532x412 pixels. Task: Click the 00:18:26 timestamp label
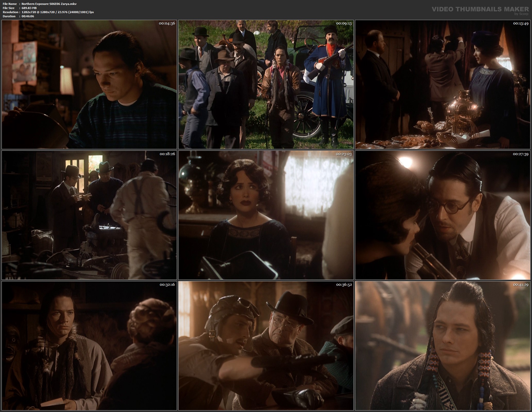tap(167, 154)
